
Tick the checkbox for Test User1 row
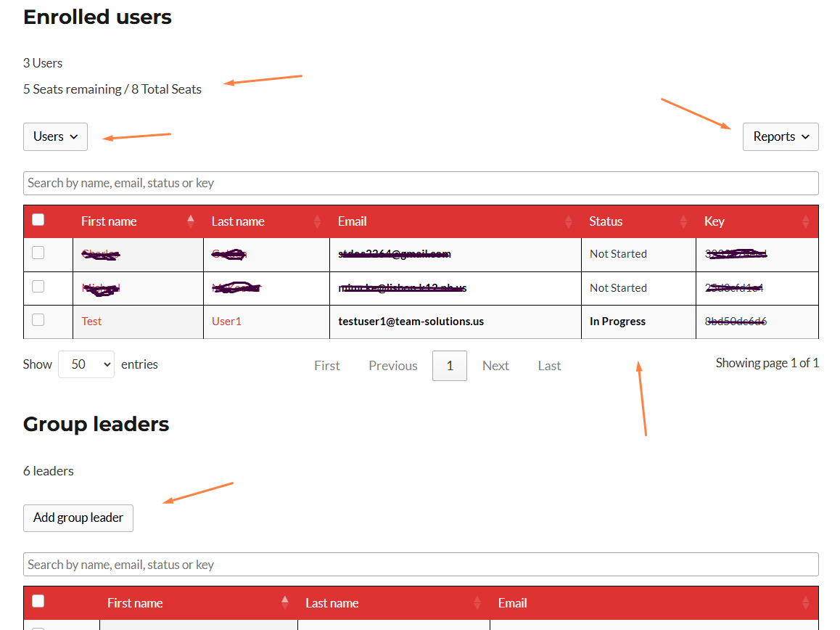[38, 320]
